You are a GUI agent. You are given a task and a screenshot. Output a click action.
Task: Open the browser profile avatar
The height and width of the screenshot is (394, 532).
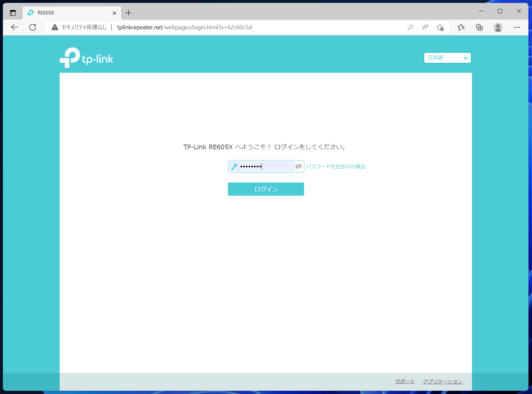click(x=498, y=27)
